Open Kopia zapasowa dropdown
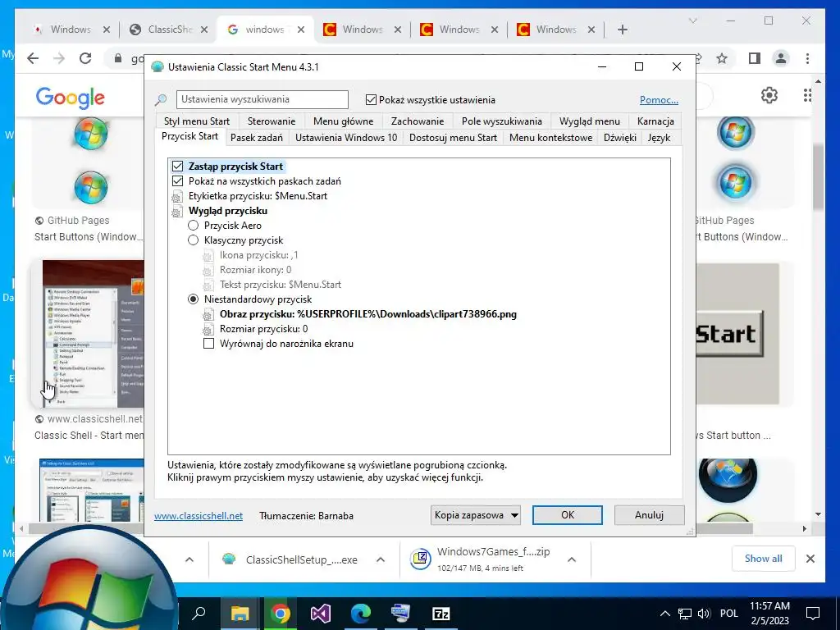 coord(476,515)
